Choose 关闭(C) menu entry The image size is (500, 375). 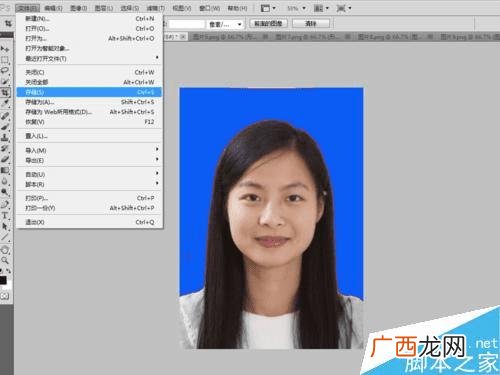click(89, 72)
